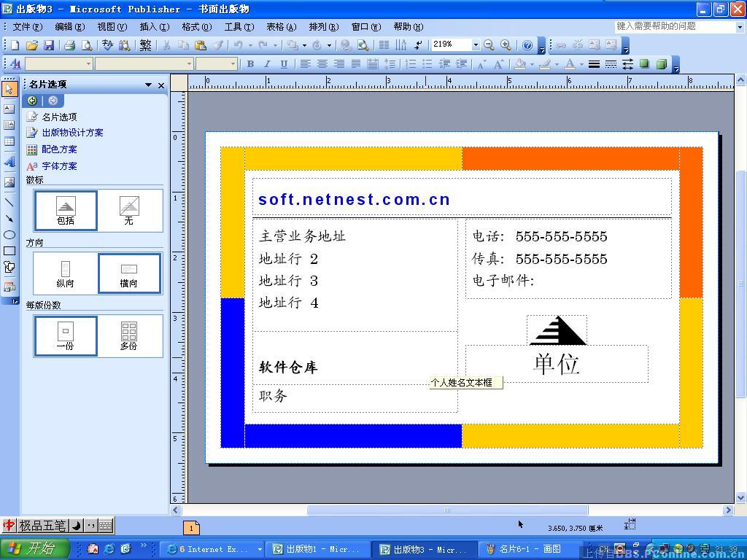
Task: Click the Print icon
Action: coord(69,45)
